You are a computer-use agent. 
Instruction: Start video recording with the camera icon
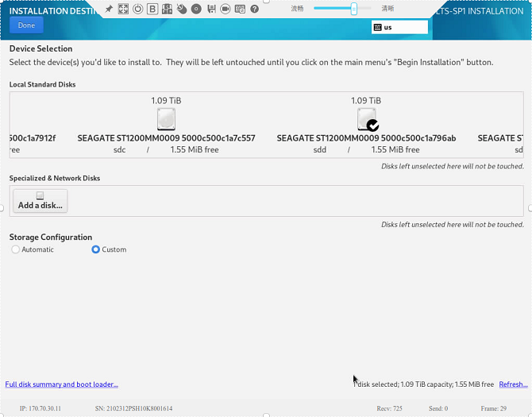tap(226, 9)
